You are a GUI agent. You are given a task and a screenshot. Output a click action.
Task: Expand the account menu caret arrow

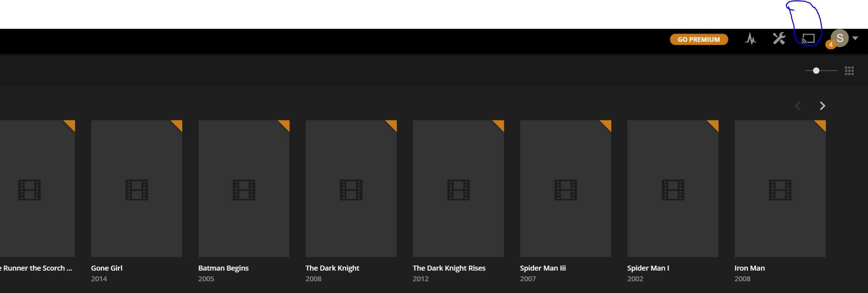click(x=855, y=38)
